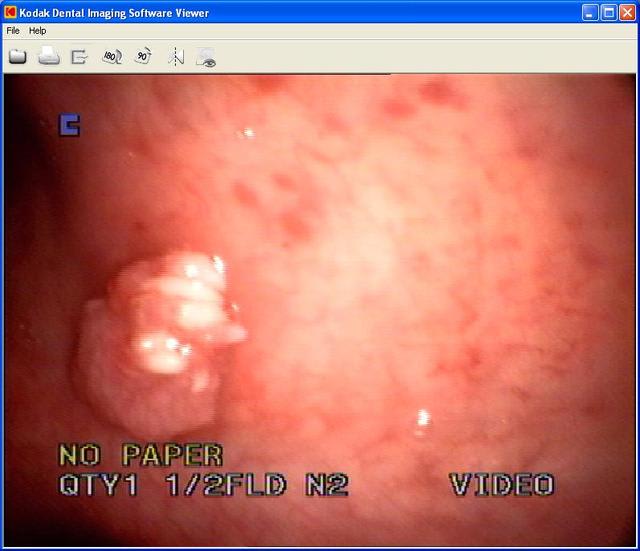Viewport: 640px width, 551px height.
Task: Click the NO PAPER overlay text
Action: (140, 456)
